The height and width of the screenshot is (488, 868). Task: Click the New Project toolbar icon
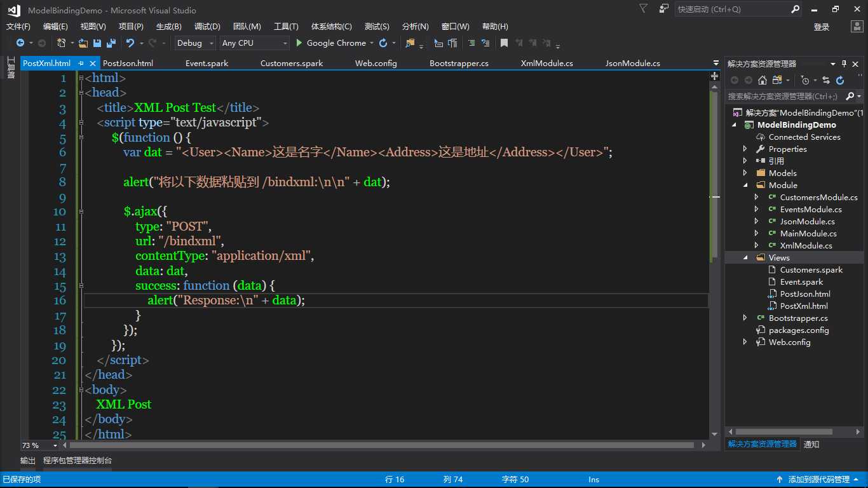coord(61,43)
